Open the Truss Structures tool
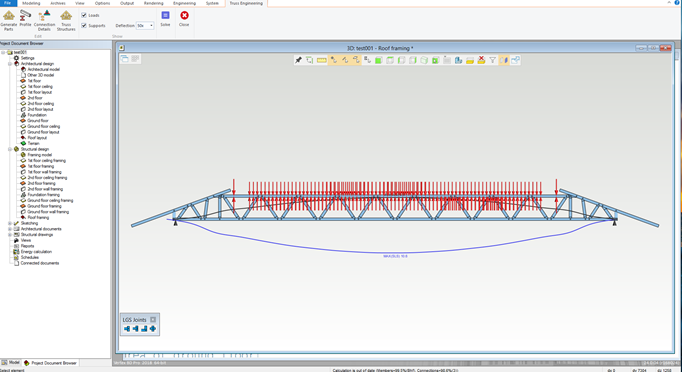Screen dimensions: 682x372 coord(66,20)
